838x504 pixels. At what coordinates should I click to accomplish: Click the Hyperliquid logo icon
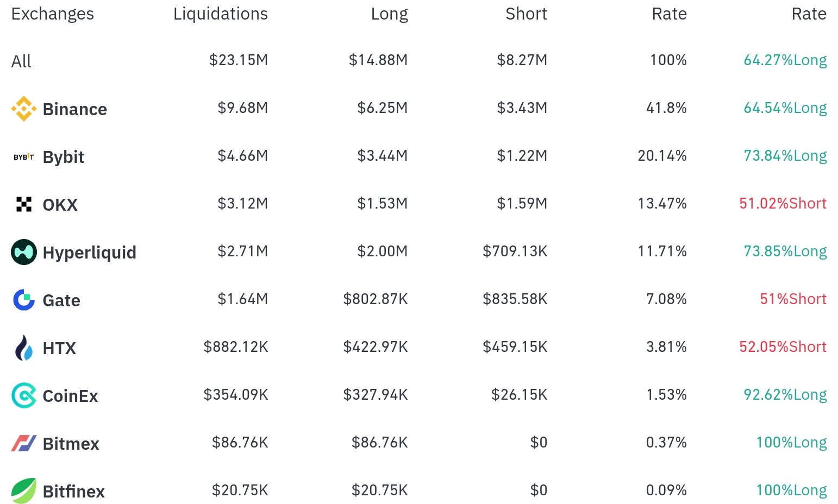[24, 252]
